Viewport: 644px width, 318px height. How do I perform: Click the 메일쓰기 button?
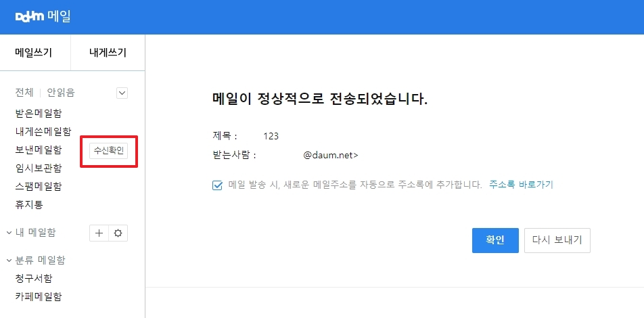click(34, 53)
